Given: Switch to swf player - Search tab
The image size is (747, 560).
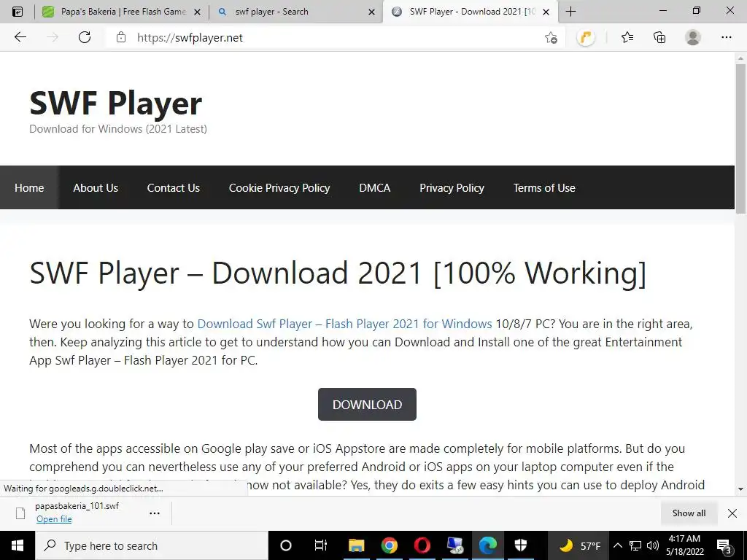Looking at the screenshot, I should point(295,12).
